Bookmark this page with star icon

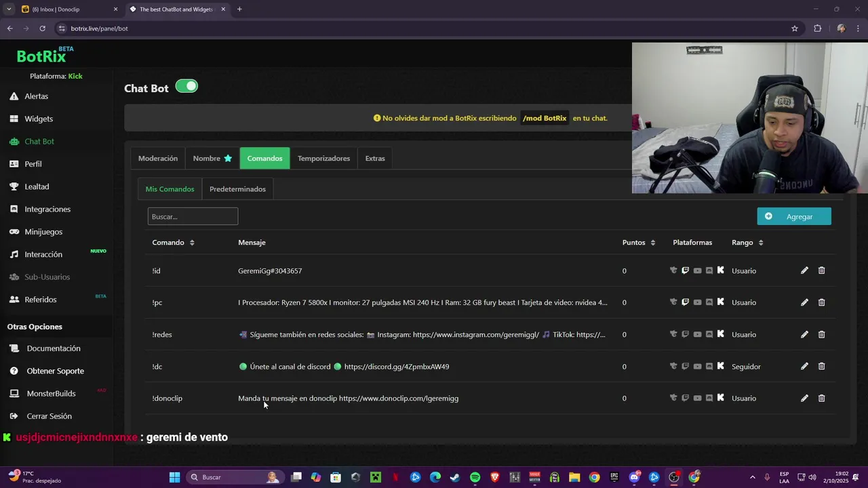(795, 28)
